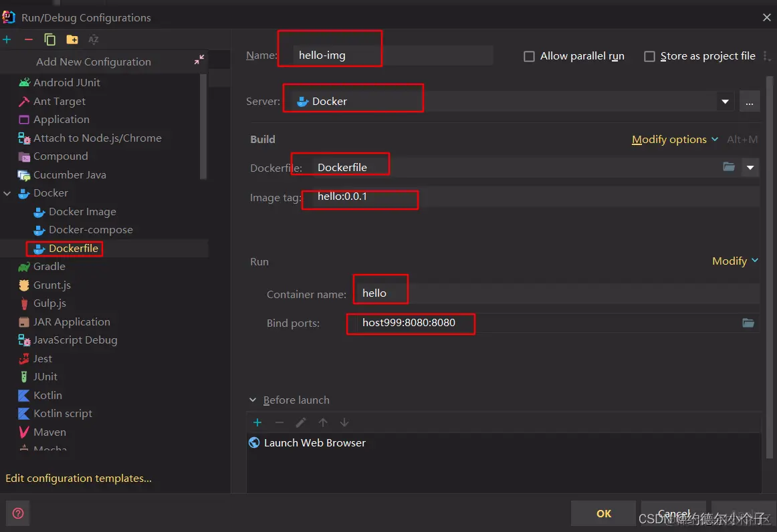
Task: Open Modify options menu in Build
Action: (x=675, y=140)
